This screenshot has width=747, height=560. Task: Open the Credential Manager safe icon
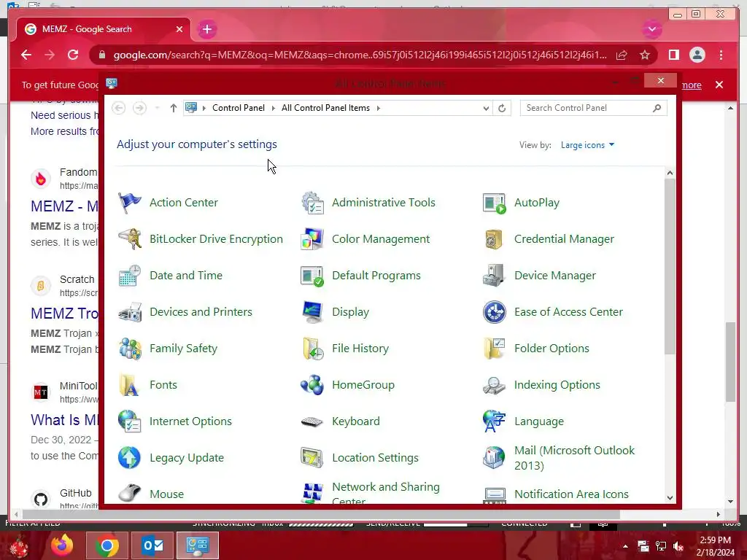point(494,239)
